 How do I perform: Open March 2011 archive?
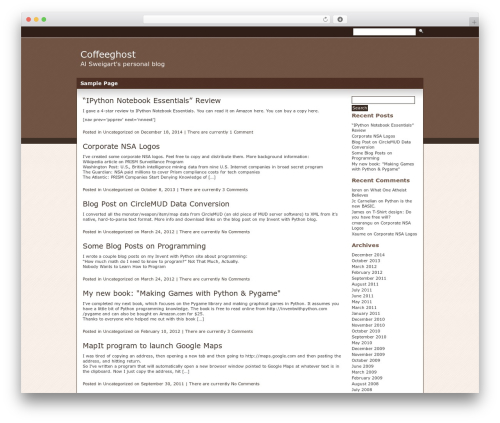pos(364,307)
